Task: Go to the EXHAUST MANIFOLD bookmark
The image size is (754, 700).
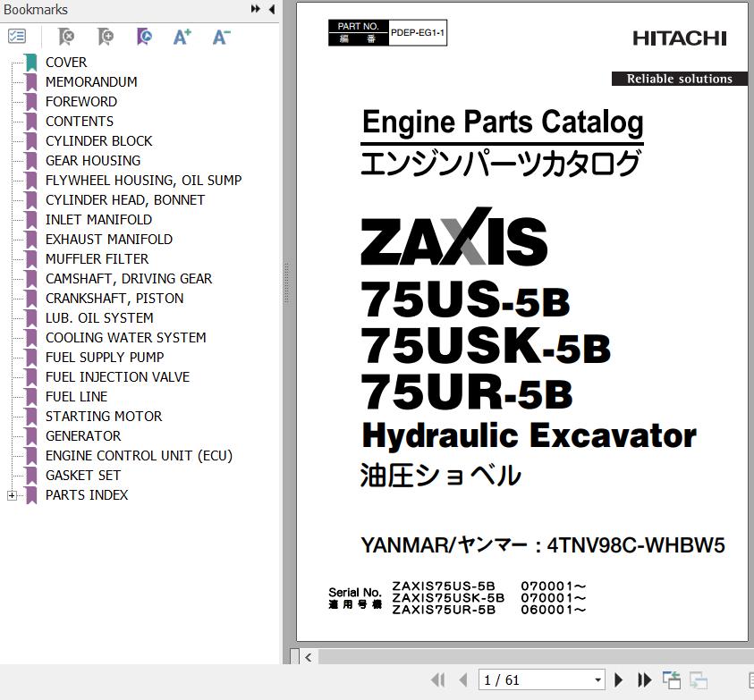Action: click(109, 240)
